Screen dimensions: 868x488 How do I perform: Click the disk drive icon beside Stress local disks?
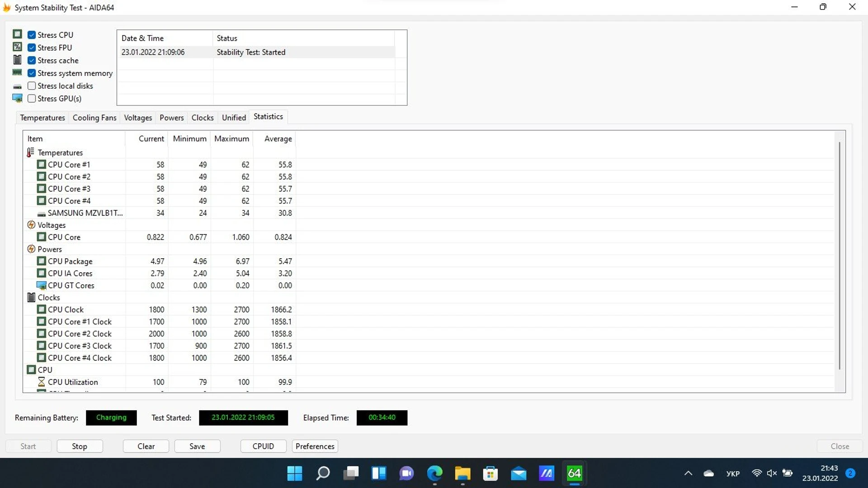tap(17, 86)
